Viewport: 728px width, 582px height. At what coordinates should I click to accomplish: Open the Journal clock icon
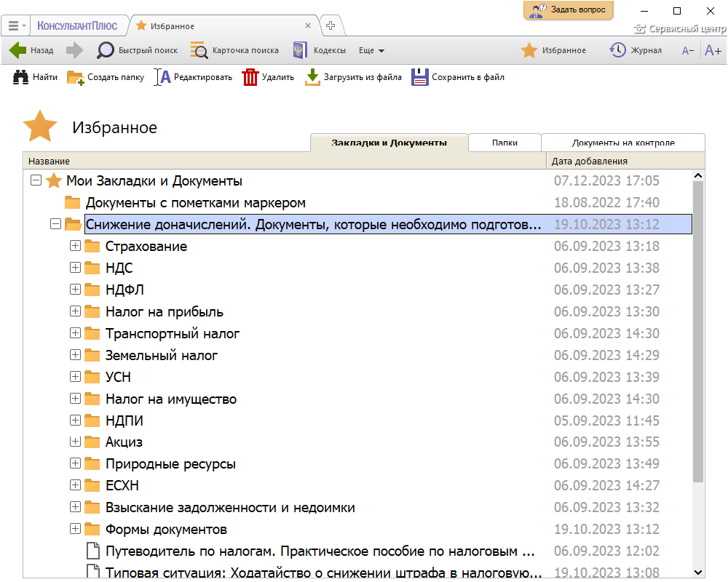click(x=617, y=50)
